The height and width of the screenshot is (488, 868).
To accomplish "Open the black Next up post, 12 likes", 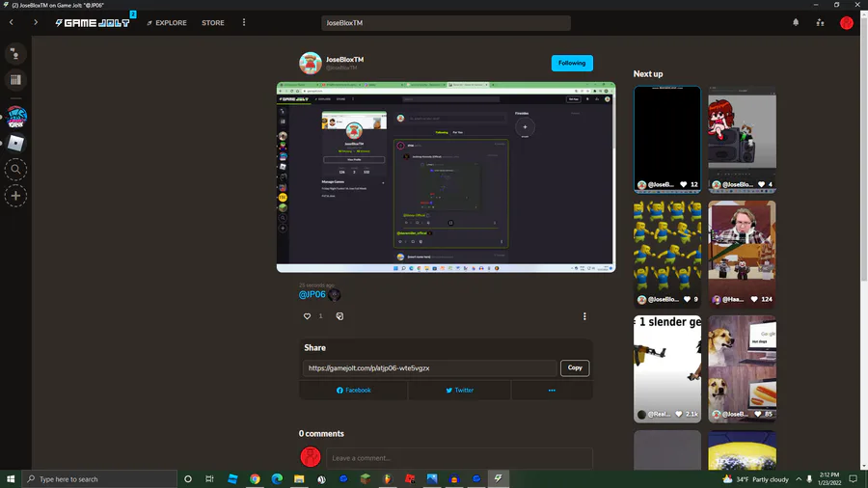I will point(667,140).
